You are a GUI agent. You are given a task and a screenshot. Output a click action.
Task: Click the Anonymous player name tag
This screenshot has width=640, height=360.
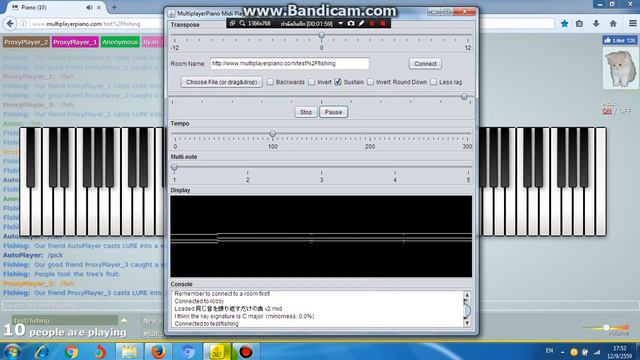coord(120,42)
